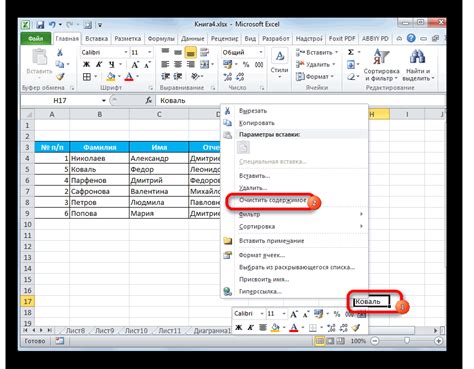The width and height of the screenshot is (474, 369).
Task: Switch to the Данные ribbon tab
Action: [193, 39]
